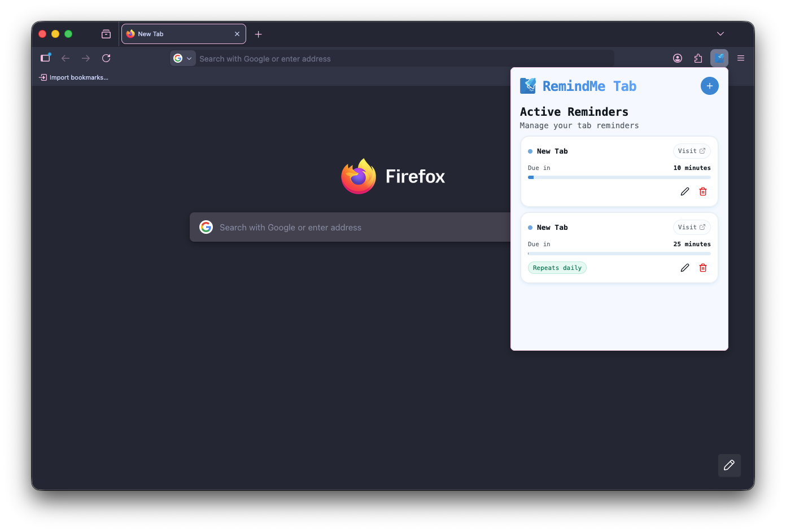Viewport: 786px width, 532px height.
Task: Open the Firefox account icon
Action: pyautogui.click(x=677, y=58)
